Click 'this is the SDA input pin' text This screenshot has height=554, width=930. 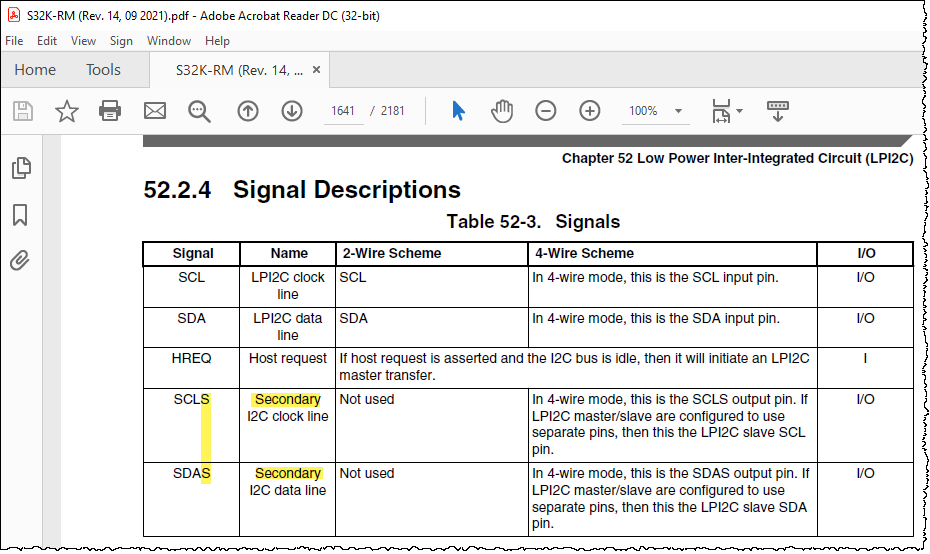coord(705,318)
